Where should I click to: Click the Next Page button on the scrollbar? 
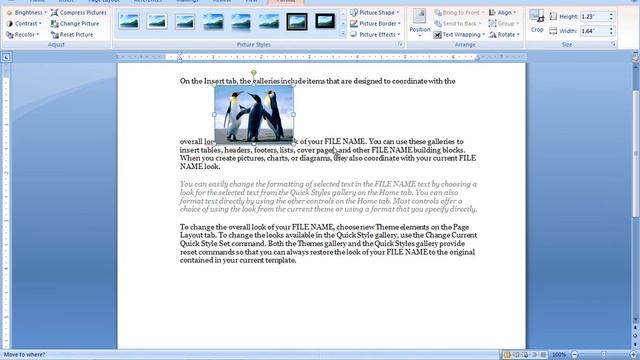[x=636, y=343]
